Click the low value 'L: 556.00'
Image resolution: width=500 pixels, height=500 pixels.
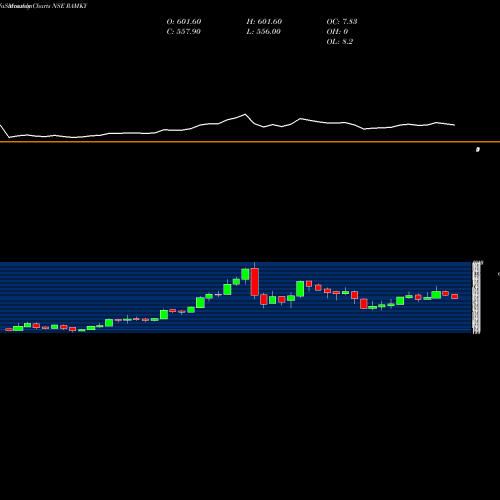coord(264,32)
